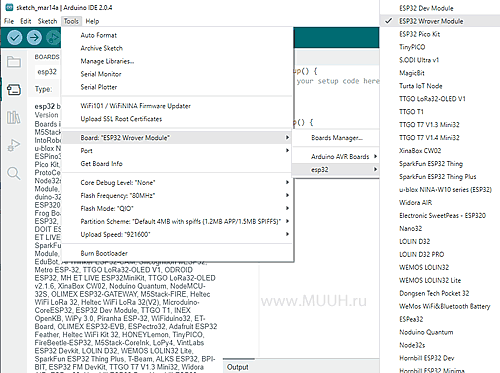Expand Core Debug Level option
The image size is (500, 373).
(177, 182)
